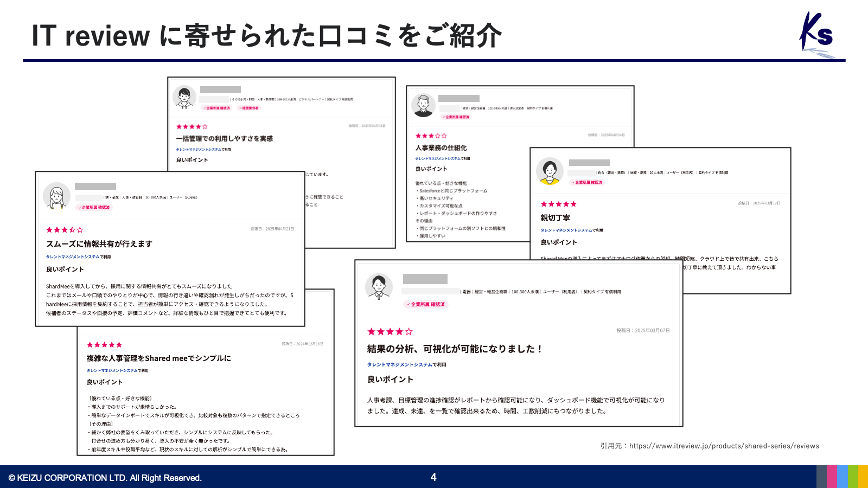This screenshot has width=868, height=488.
Task: Click star rating above 結果の分析、可視化 title
Action: (x=390, y=331)
